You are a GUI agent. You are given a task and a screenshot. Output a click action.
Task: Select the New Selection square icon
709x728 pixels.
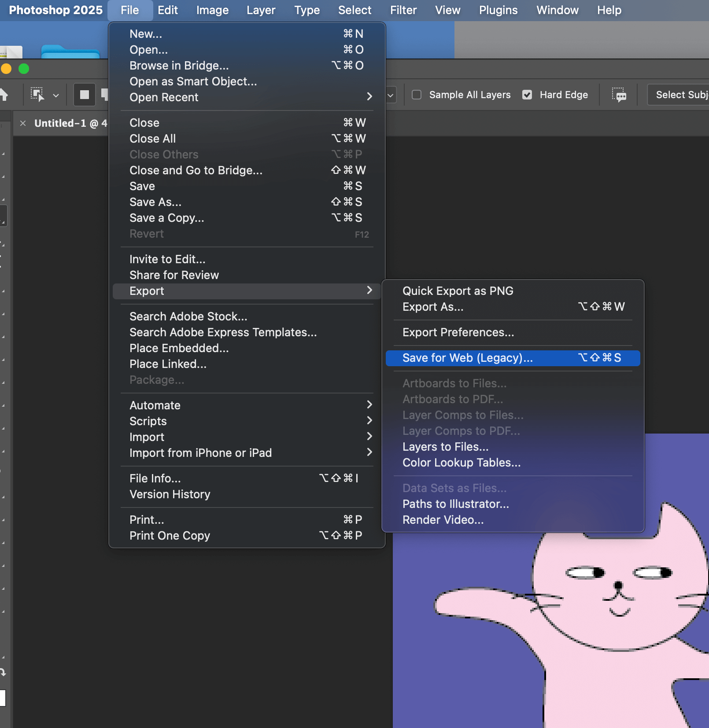pyautogui.click(x=85, y=95)
